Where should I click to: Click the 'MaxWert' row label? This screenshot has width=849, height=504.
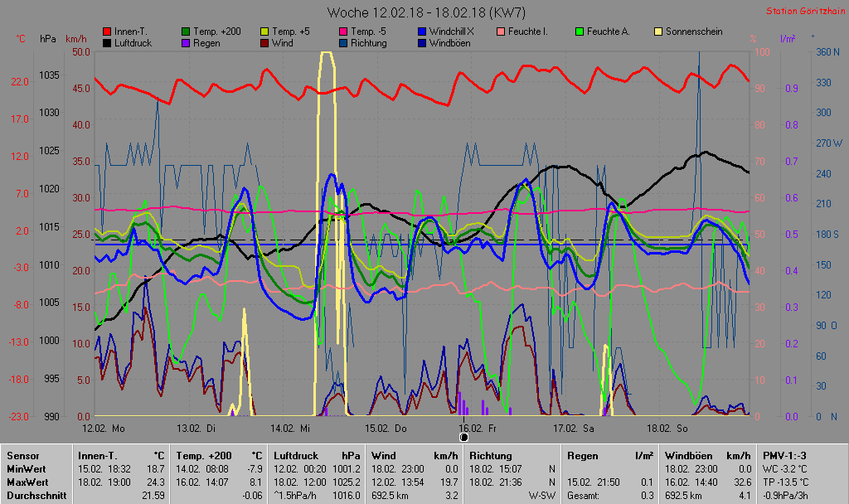coord(27,482)
